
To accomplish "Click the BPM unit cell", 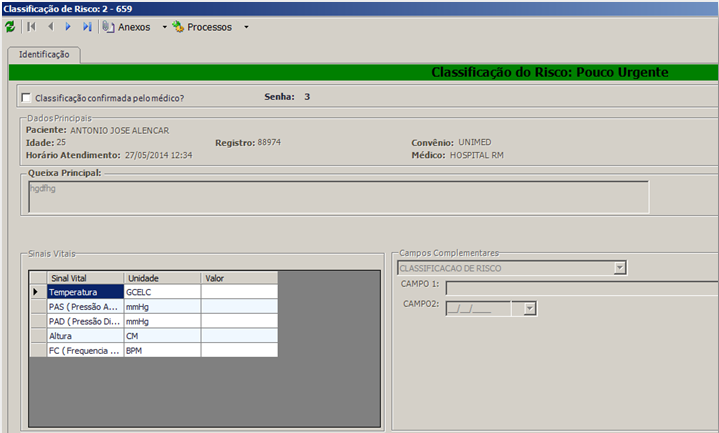I will pyautogui.click(x=162, y=350).
